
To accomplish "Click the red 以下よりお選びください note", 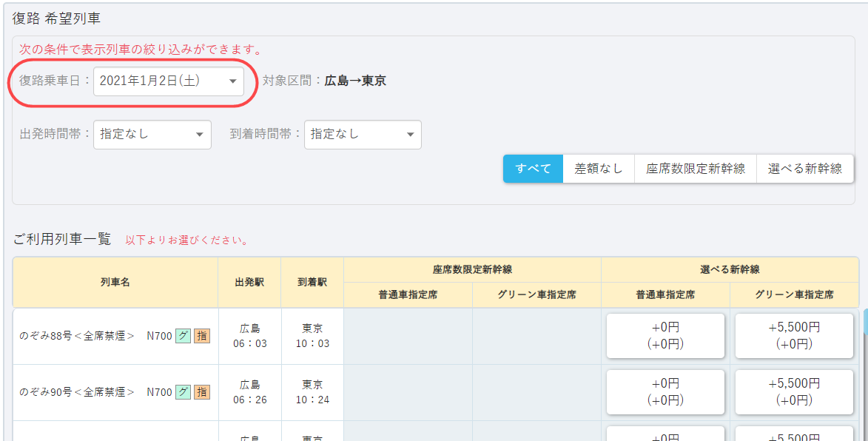I will tap(187, 240).
